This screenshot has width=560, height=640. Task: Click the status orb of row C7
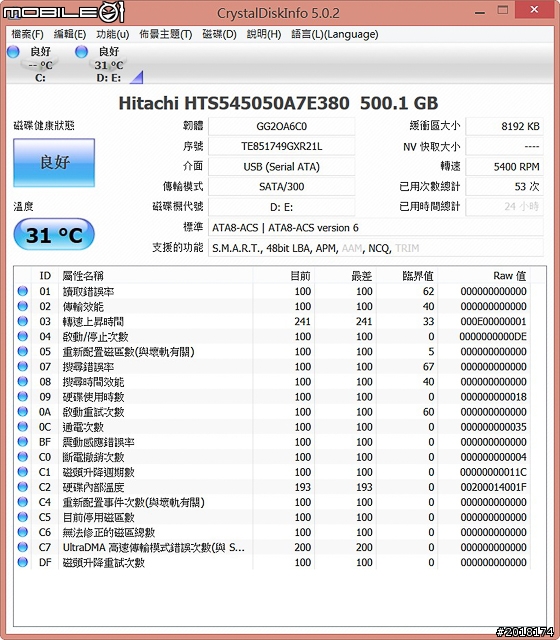[22, 547]
